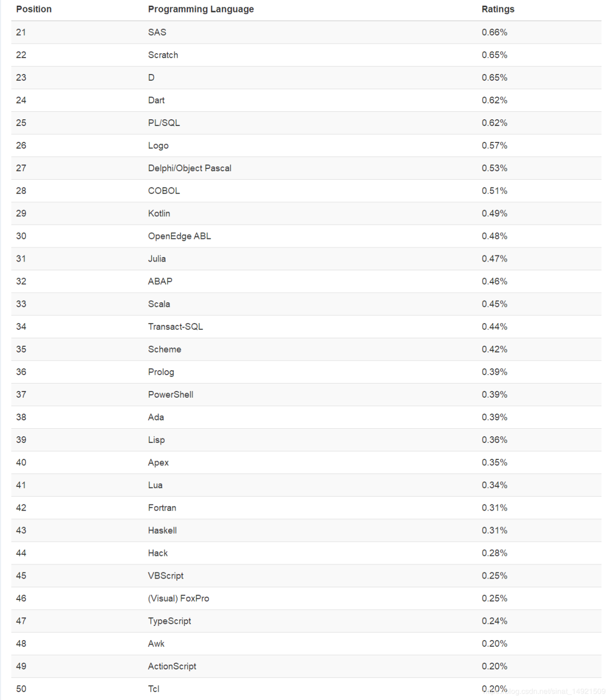Select Delphi/Object Pascal in the table
610x700 pixels.
point(189,168)
